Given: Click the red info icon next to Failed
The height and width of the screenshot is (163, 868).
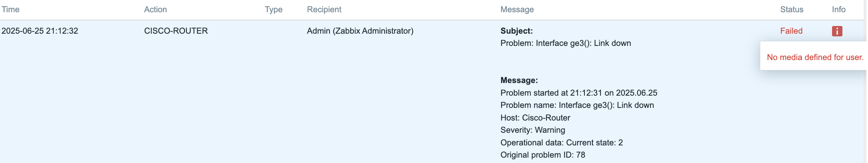Looking at the screenshot, I should (837, 31).
